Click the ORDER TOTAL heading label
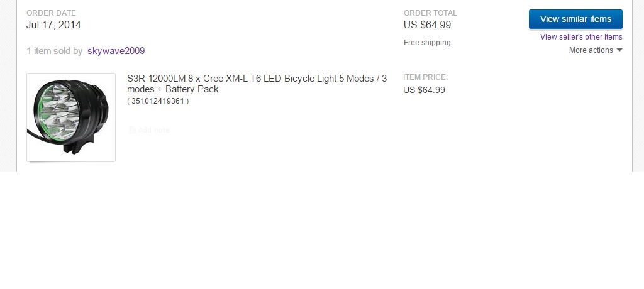This screenshot has width=644, height=289. click(x=430, y=13)
